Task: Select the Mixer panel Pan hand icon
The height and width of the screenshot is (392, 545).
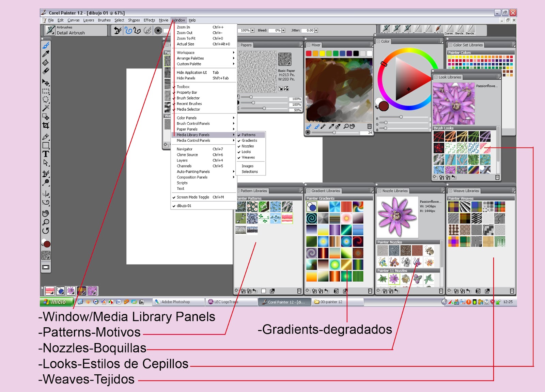Action: click(352, 126)
